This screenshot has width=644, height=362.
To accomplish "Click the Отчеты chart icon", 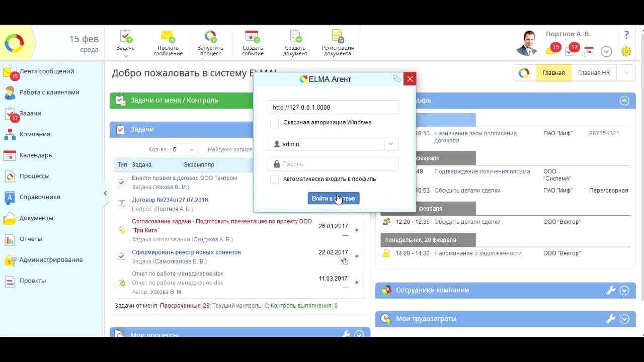I will click(x=10, y=239).
